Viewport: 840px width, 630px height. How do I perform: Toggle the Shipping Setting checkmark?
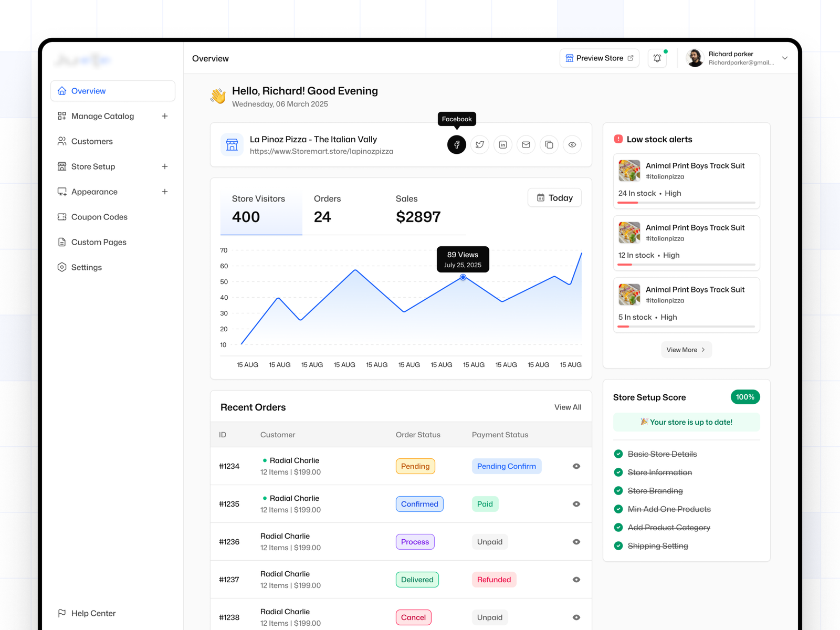point(618,546)
